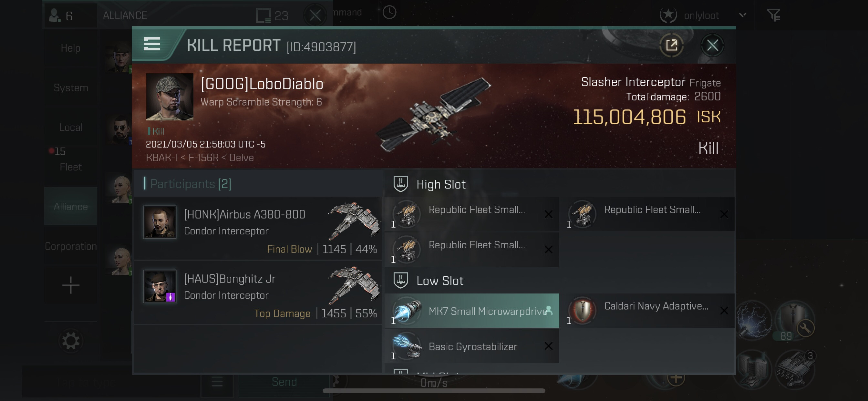View LoboDiablo's character portrait
The width and height of the screenshot is (868, 401).
[170, 97]
